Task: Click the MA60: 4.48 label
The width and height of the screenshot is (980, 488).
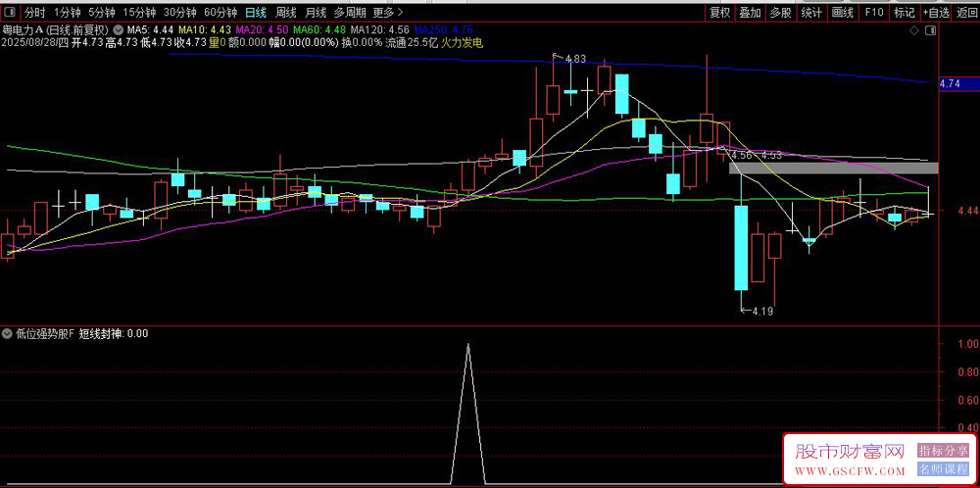Action: [x=320, y=30]
